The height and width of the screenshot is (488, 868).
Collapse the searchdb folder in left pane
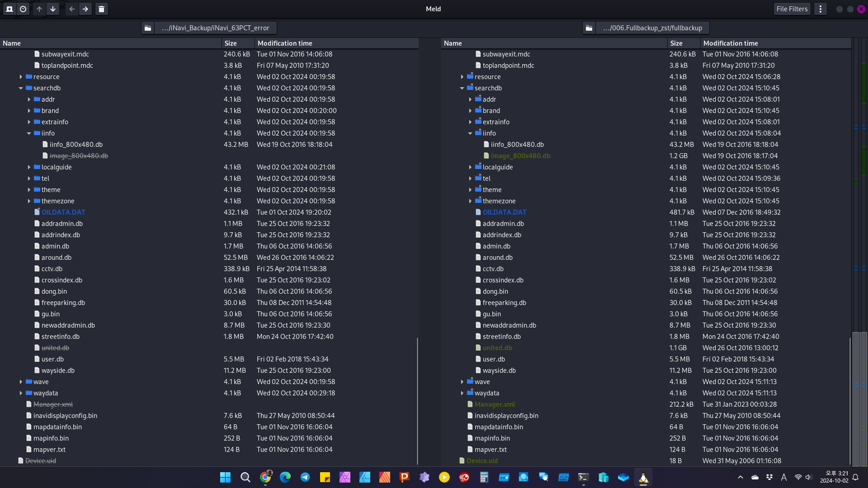point(21,88)
